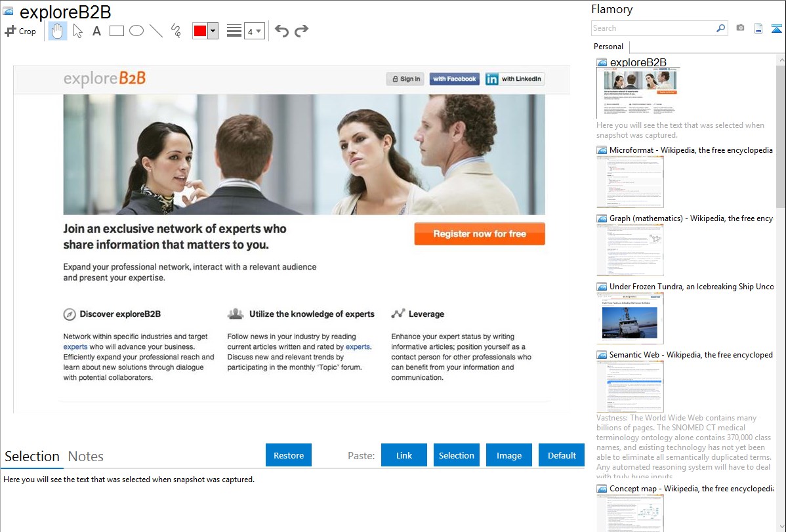The height and width of the screenshot is (532, 786).
Task: Click the Discover exploreB2B compass icon
Action: click(x=69, y=314)
